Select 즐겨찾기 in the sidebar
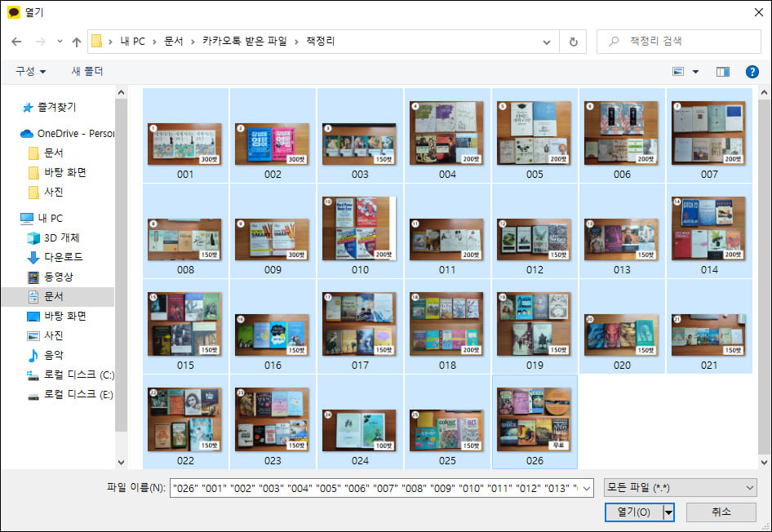 (50, 107)
